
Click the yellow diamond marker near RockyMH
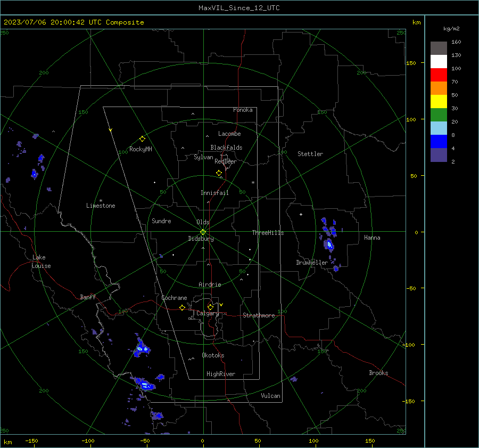click(x=142, y=139)
